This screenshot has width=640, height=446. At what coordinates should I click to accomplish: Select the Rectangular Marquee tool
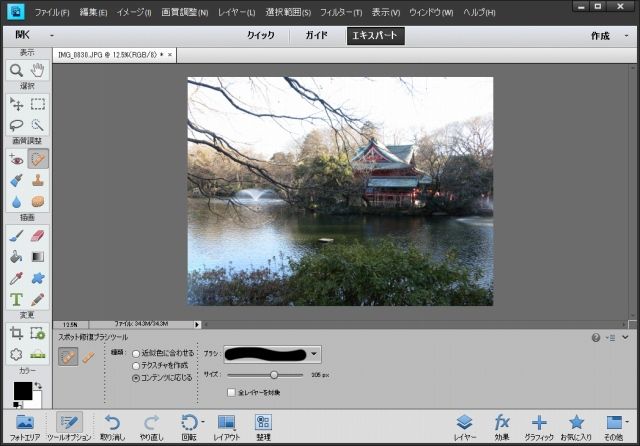pyautogui.click(x=38, y=104)
